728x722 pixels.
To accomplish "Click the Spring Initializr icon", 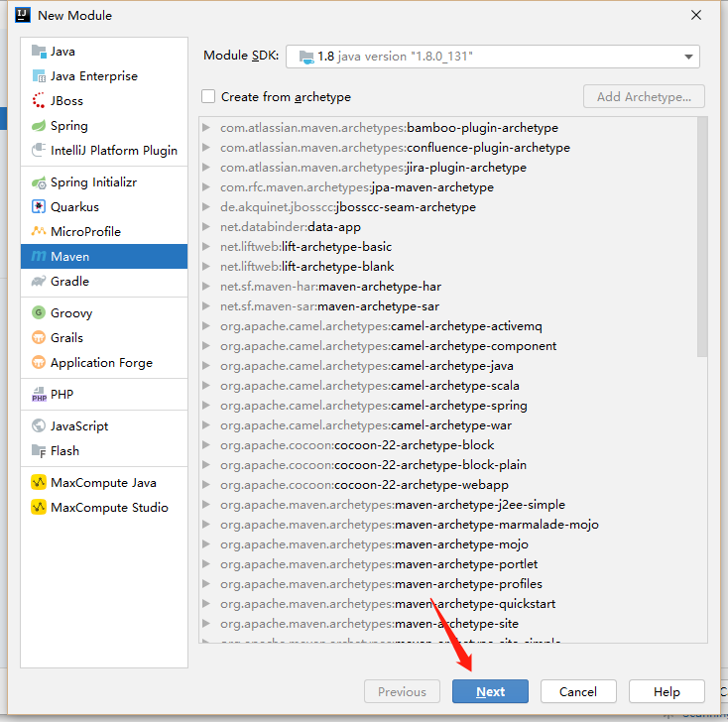I will point(39,182).
